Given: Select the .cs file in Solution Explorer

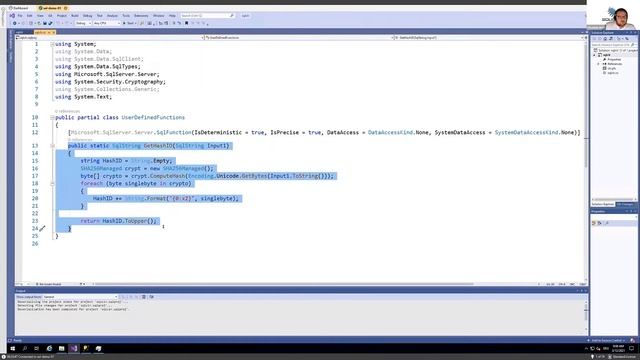Looking at the screenshot, I should [x=611, y=73].
